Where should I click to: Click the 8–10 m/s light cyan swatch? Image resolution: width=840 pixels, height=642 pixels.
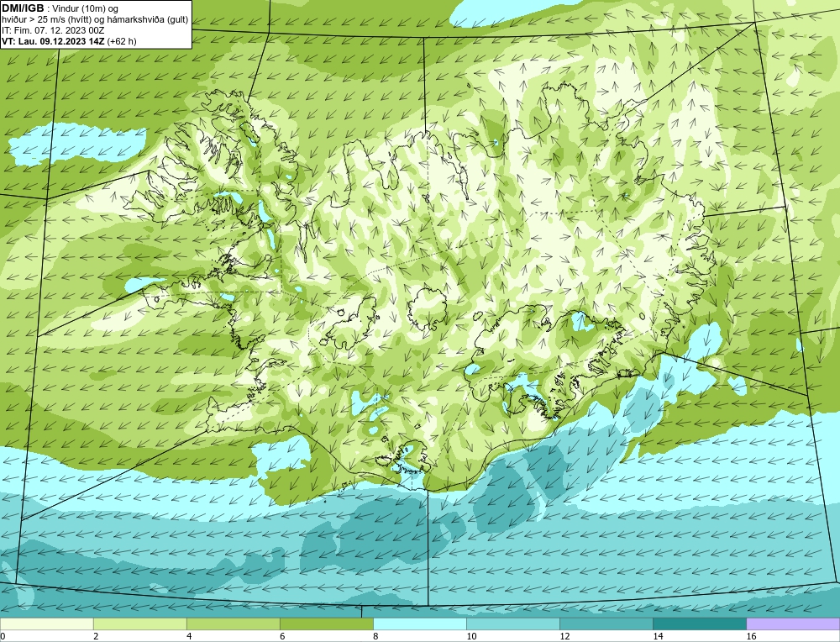tap(419, 624)
